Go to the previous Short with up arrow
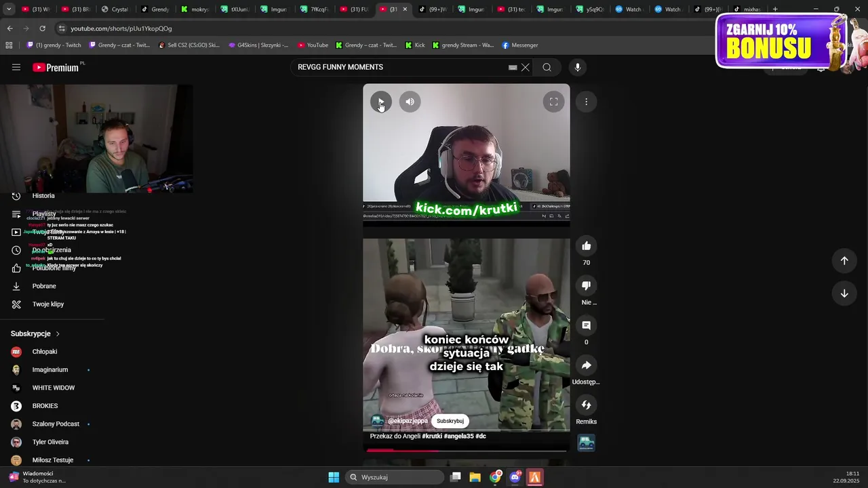868x488 pixels. click(844, 261)
